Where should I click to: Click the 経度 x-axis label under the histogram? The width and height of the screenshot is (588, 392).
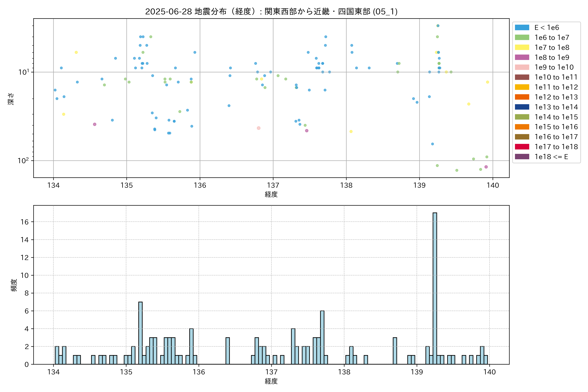271,381
